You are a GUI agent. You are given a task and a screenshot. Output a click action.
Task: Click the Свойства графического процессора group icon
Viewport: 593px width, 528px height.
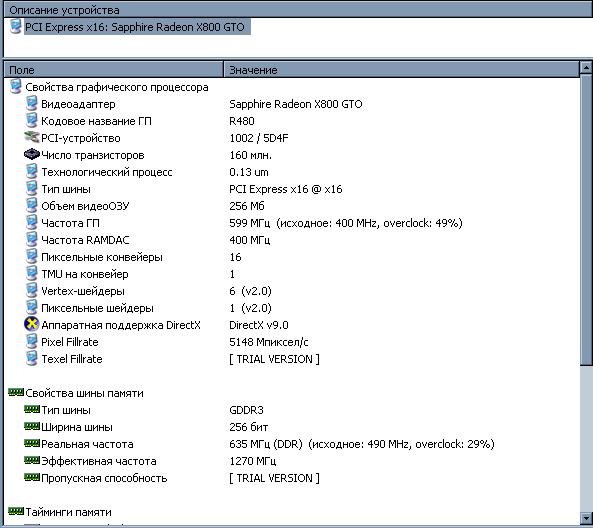[16, 87]
